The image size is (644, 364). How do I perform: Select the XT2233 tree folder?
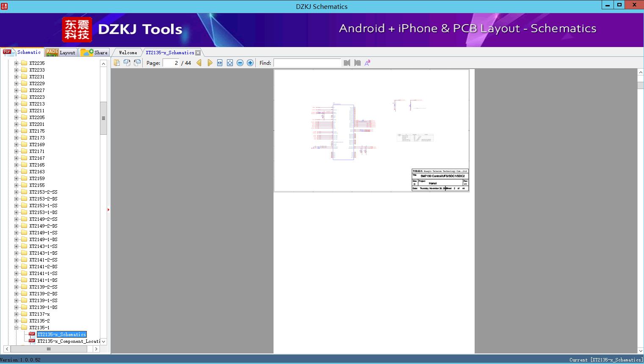pyautogui.click(x=37, y=70)
